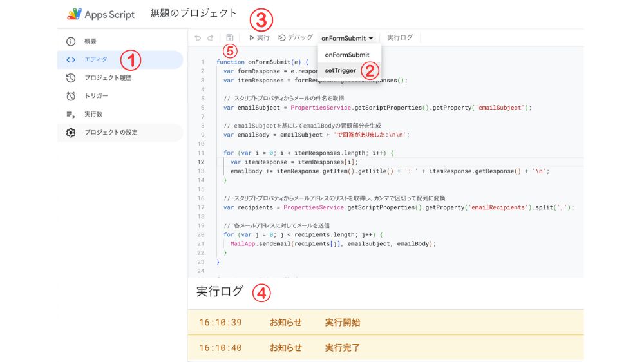Screen dimensions: 644x362
Task: Click the undo arrow in toolbar
Action: [198, 38]
